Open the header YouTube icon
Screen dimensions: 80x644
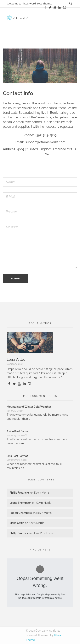pyautogui.click(x=55, y=7)
